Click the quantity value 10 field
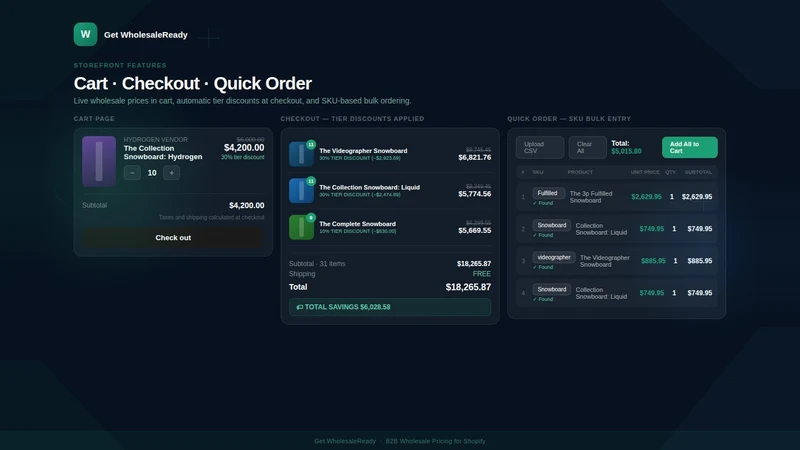800x450 pixels. [152, 173]
